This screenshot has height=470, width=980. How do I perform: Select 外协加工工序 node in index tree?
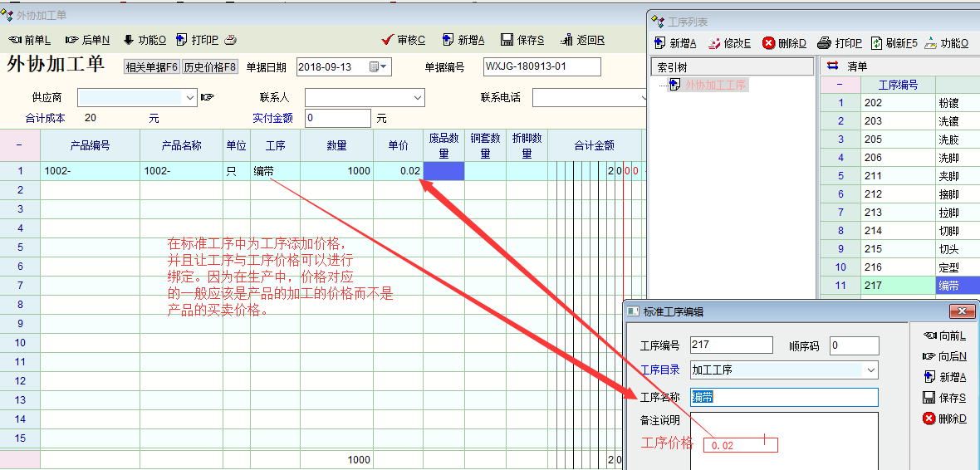coord(715,85)
